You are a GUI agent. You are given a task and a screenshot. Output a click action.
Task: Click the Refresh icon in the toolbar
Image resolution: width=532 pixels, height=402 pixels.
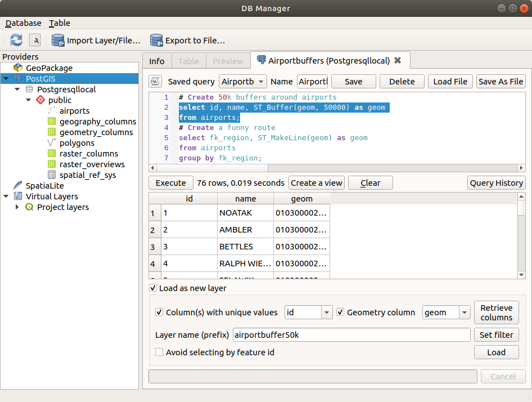pos(16,40)
